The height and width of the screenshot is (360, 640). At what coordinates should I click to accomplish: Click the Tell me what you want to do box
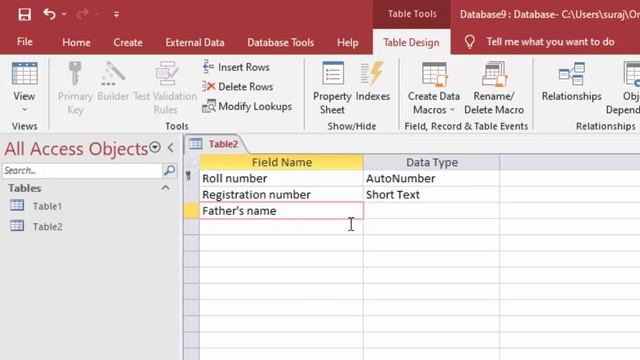tap(550, 42)
